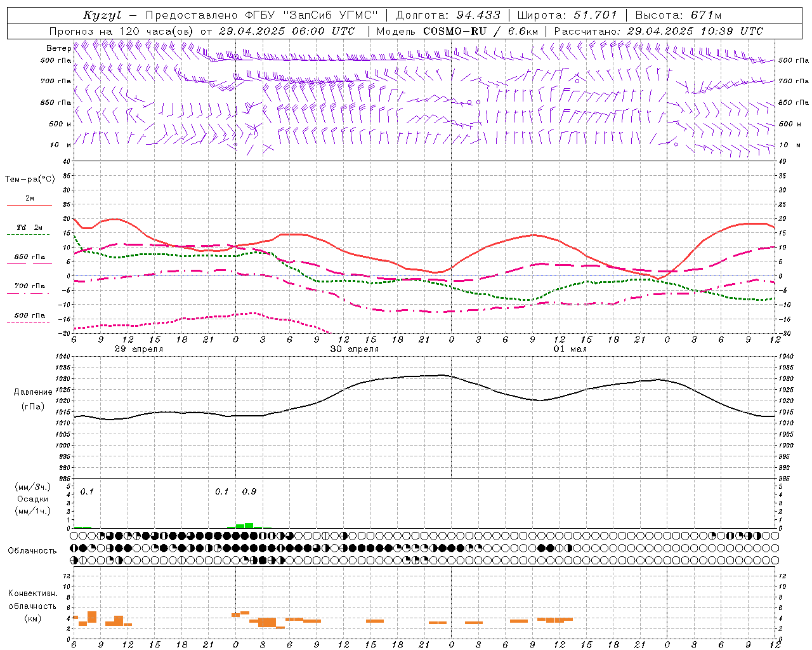Click the "(мм/1ч.)" precipitation unit label
Viewport: 812px width, 650px height.
[32, 511]
